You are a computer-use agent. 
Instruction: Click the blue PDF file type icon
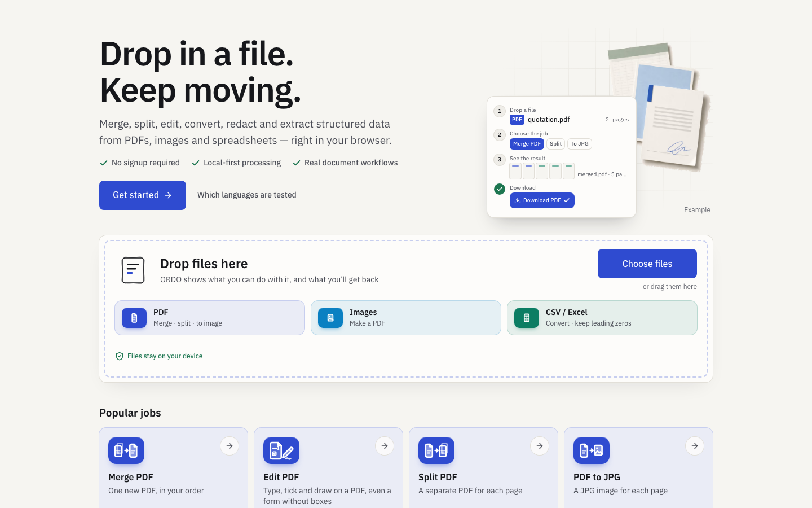pos(134,318)
